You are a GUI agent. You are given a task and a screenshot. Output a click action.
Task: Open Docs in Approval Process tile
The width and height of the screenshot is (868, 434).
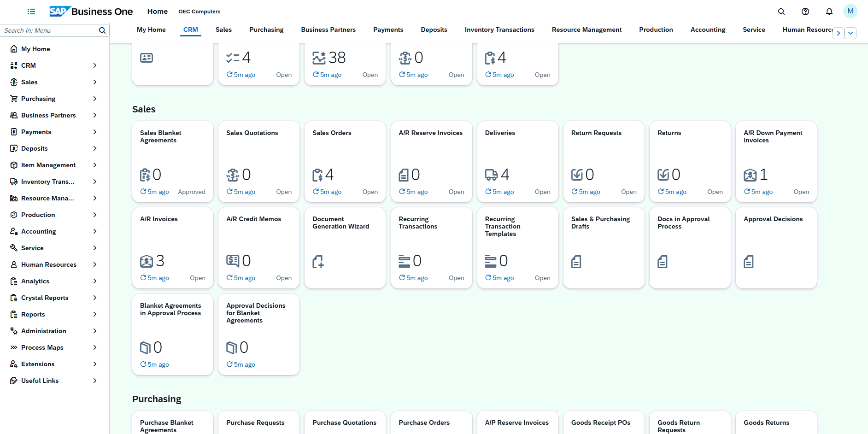point(690,248)
